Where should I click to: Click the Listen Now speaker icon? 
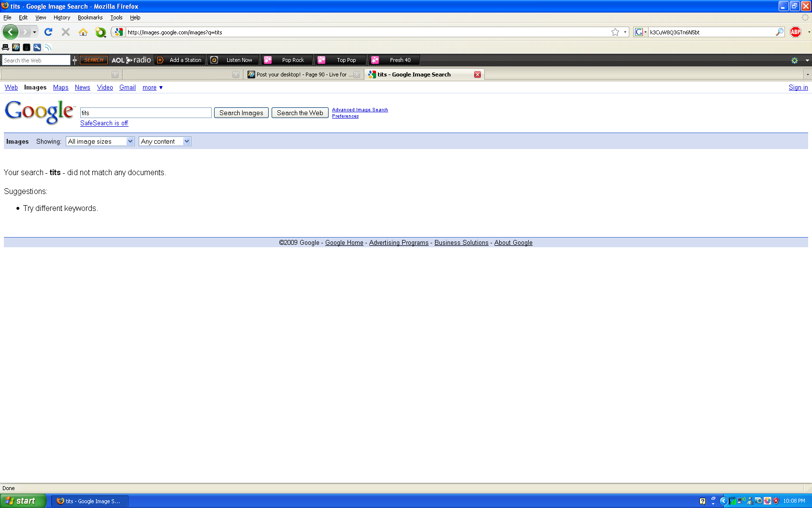[x=214, y=60]
